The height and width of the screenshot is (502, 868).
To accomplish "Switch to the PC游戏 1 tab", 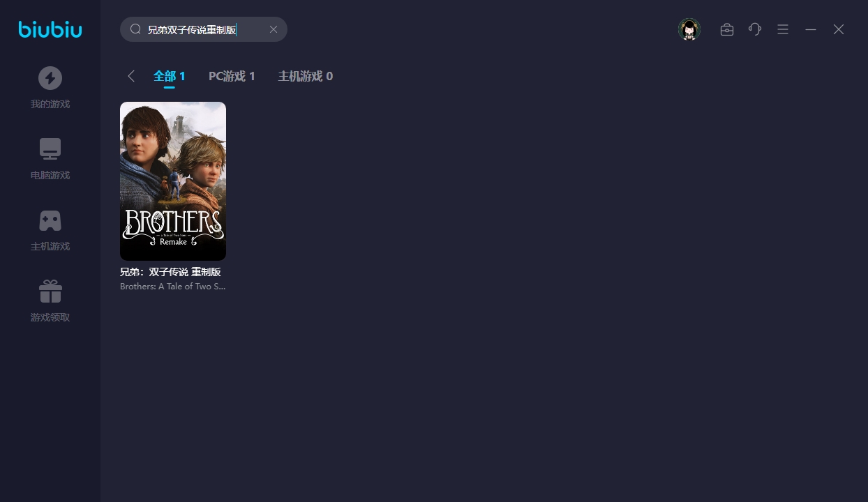I will pyautogui.click(x=232, y=76).
